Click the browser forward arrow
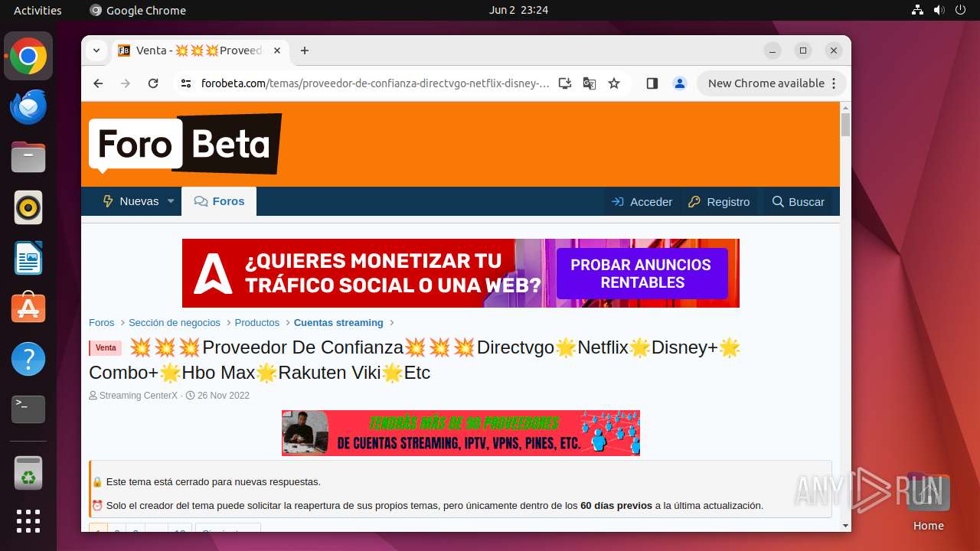Viewport: 980px width, 551px height. pos(126,83)
